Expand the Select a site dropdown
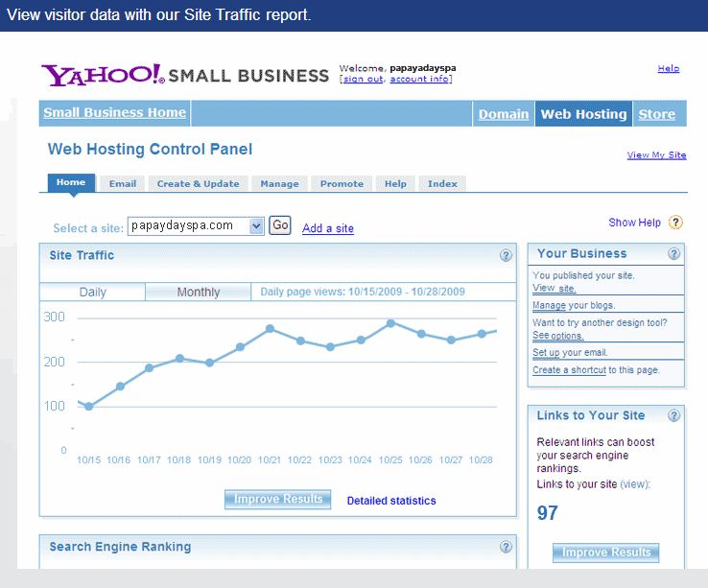The image size is (708, 588). [x=256, y=225]
